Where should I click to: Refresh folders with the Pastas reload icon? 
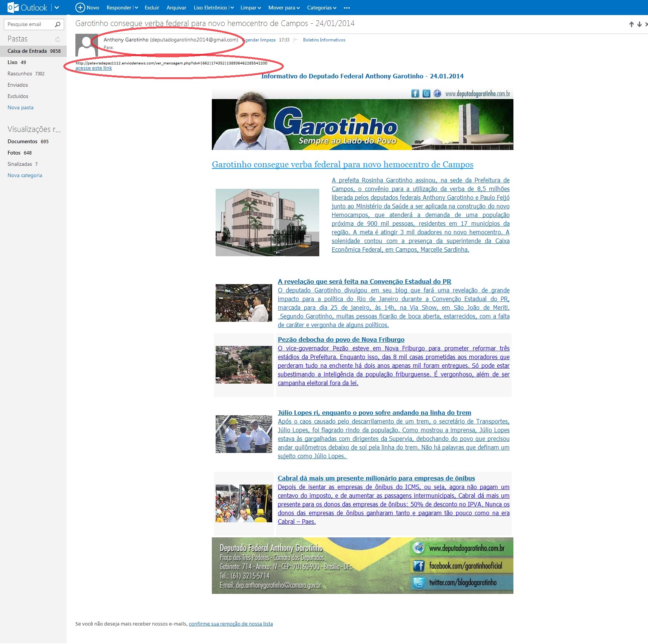tap(58, 39)
